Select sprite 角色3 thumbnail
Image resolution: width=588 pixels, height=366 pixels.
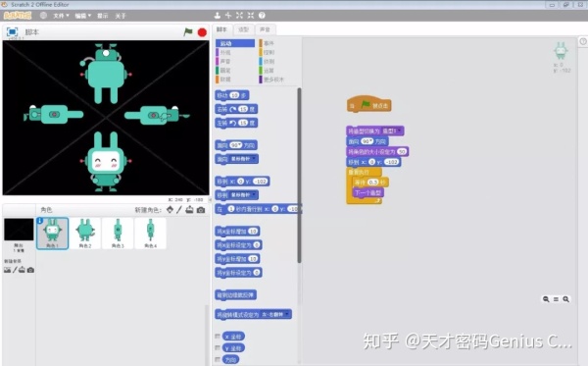(x=118, y=234)
